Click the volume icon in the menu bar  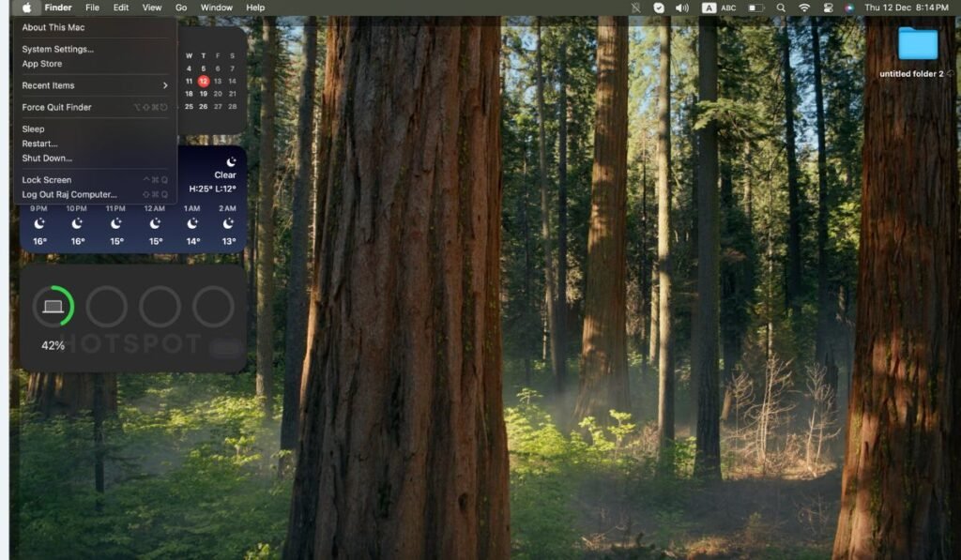pyautogui.click(x=681, y=8)
